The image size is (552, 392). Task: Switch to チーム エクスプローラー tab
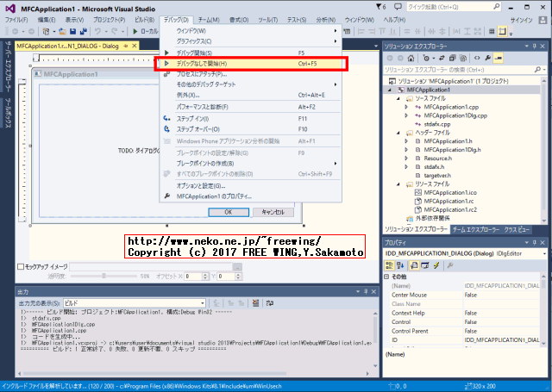pos(476,229)
